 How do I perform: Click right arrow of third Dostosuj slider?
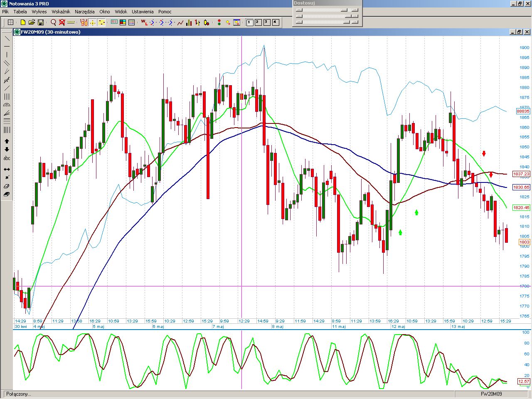click(355, 22)
